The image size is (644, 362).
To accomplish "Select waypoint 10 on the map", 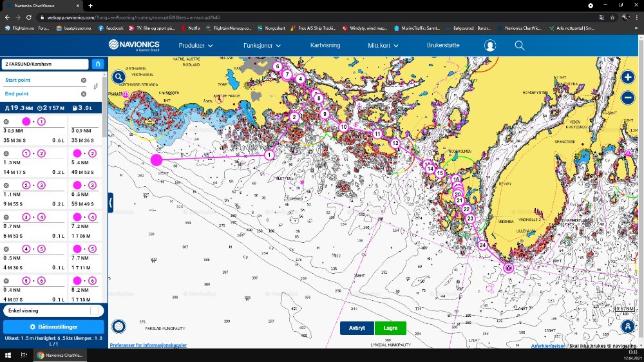I will pyautogui.click(x=343, y=127).
